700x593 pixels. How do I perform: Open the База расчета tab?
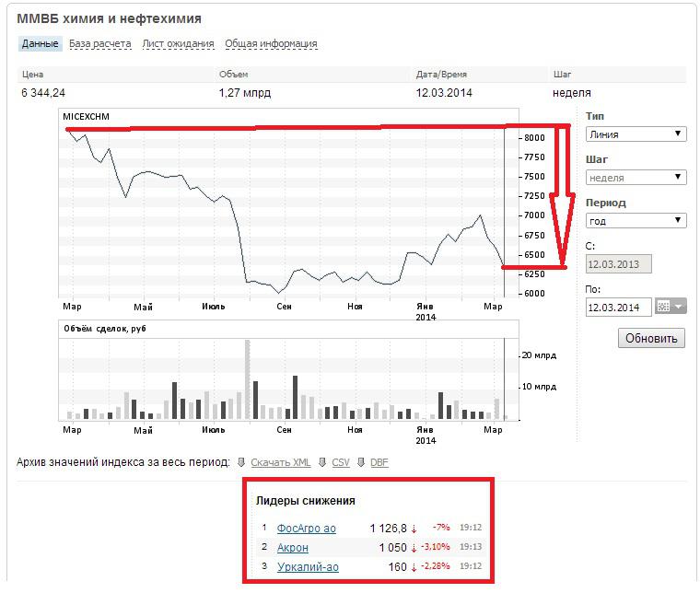point(100,43)
